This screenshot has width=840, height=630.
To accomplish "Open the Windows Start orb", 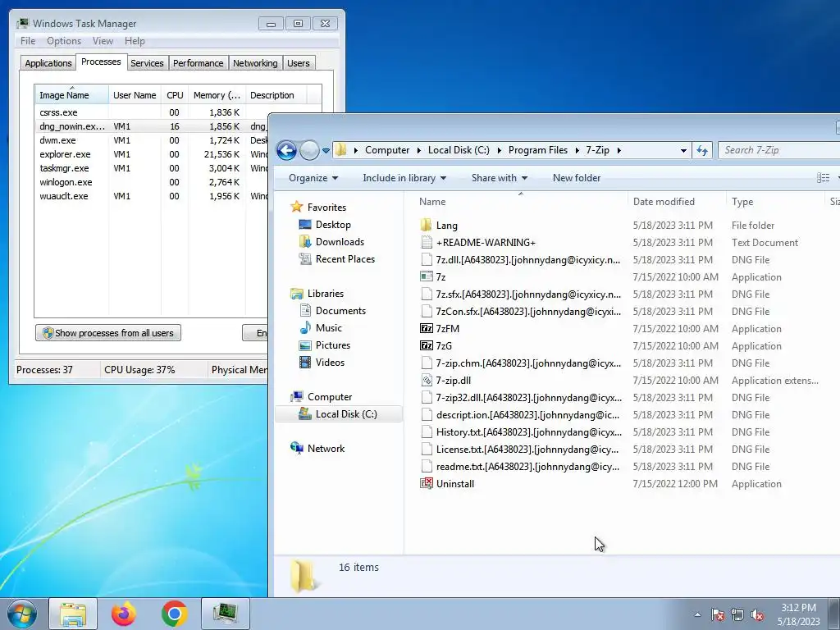I will (21, 614).
